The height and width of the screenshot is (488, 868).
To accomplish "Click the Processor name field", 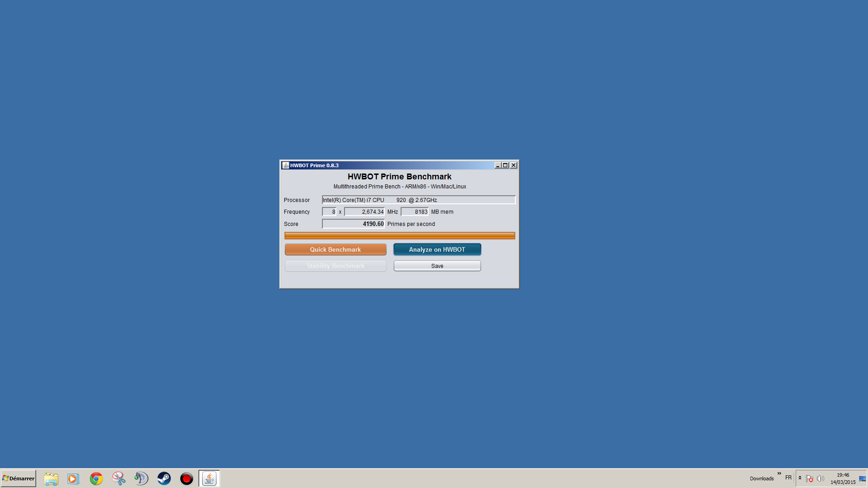I will (419, 200).
